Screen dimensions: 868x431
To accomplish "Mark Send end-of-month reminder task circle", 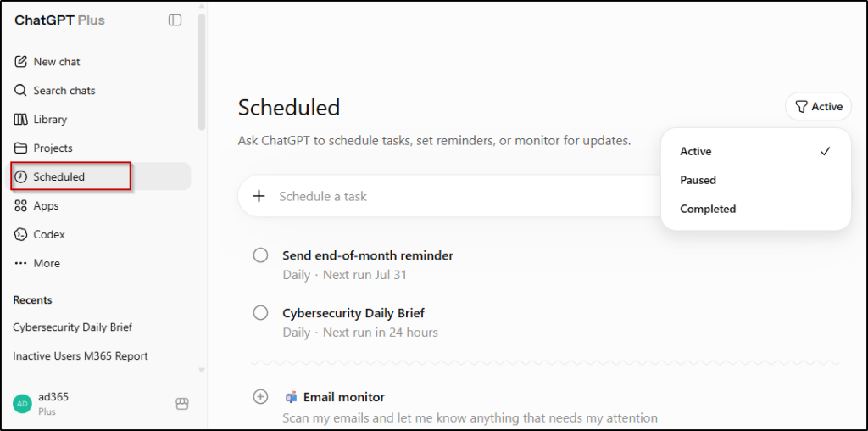I will click(260, 255).
